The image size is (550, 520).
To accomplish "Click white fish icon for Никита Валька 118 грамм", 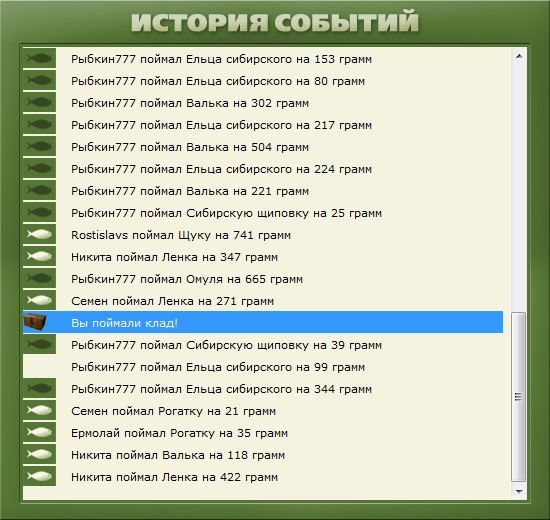I will (x=40, y=454).
